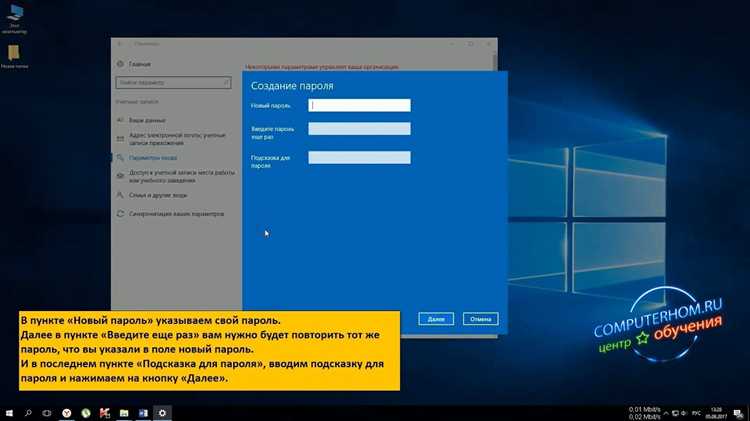Click the sync arrows icon in sidebar
750x421 pixels.
tap(121, 214)
